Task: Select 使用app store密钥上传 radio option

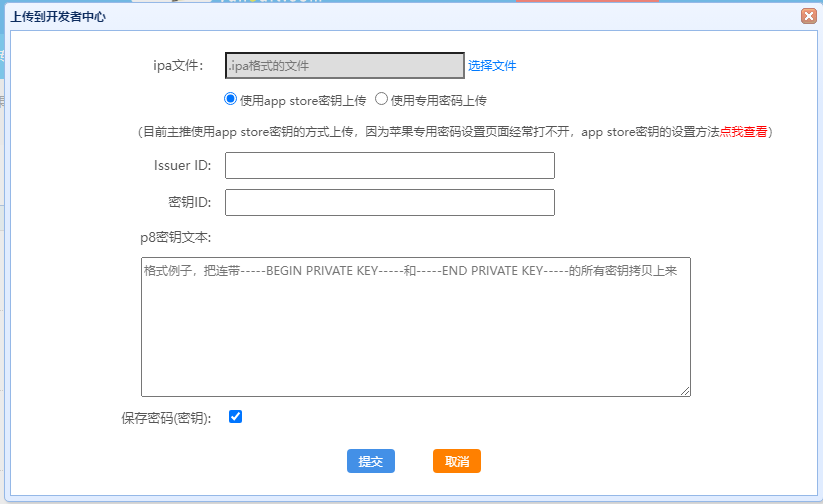Action: [230, 99]
